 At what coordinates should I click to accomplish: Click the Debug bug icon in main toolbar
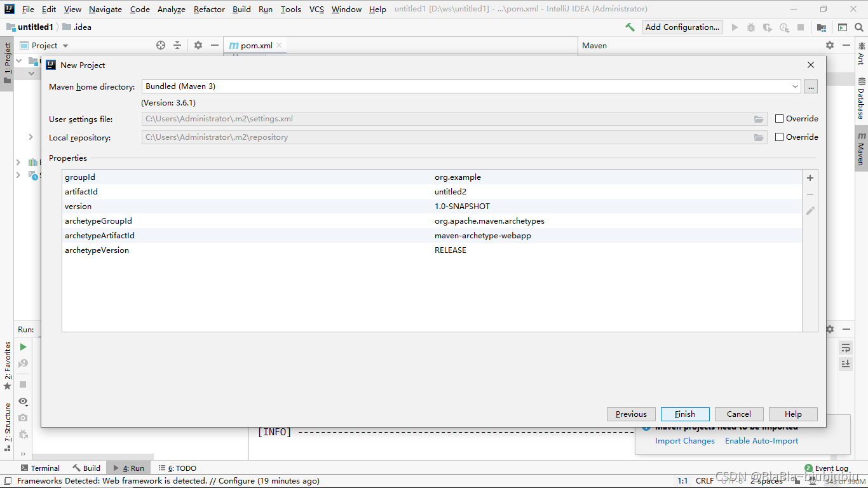(x=751, y=27)
